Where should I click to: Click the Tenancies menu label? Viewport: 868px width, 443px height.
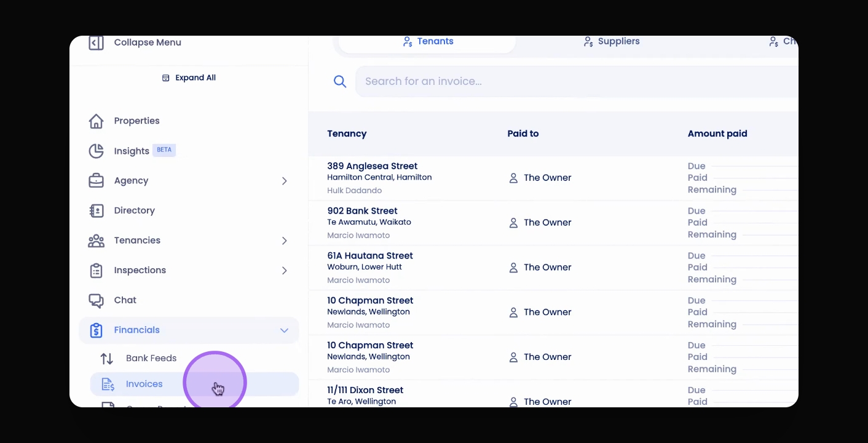pos(137,241)
